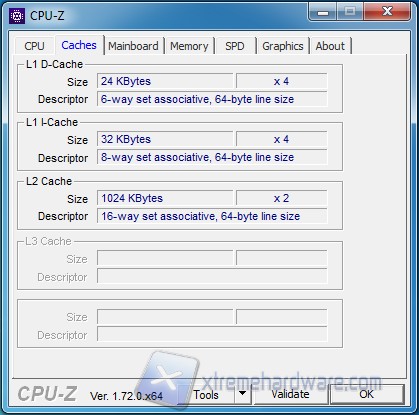Click the L1 D-Cache descriptor field
Image resolution: width=419 pixels, height=415 pixels.
212,99
